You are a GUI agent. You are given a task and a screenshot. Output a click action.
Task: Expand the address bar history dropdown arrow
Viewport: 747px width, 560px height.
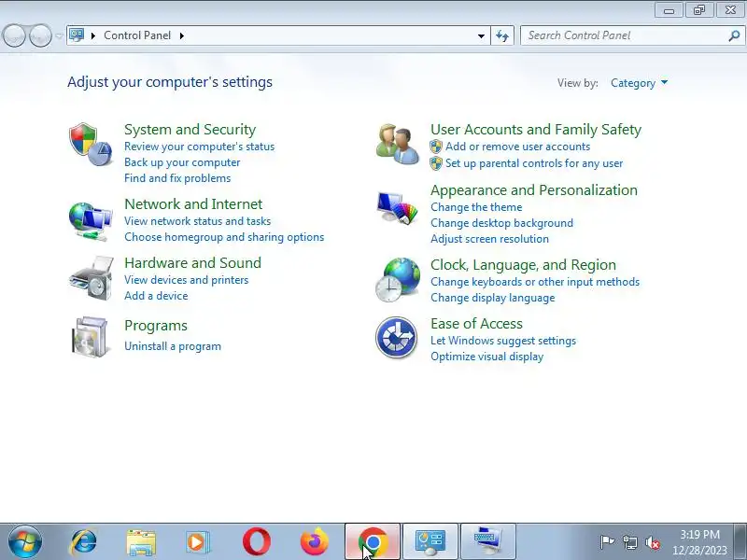point(481,35)
